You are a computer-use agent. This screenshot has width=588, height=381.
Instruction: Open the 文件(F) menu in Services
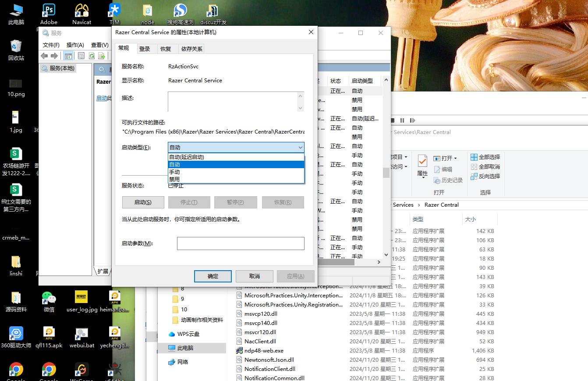click(x=51, y=45)
